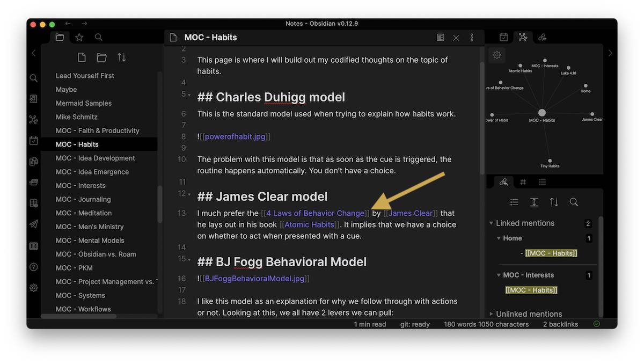Click the templates ribbon icon below calendar

pyautogui.click(x=34, y=162)
